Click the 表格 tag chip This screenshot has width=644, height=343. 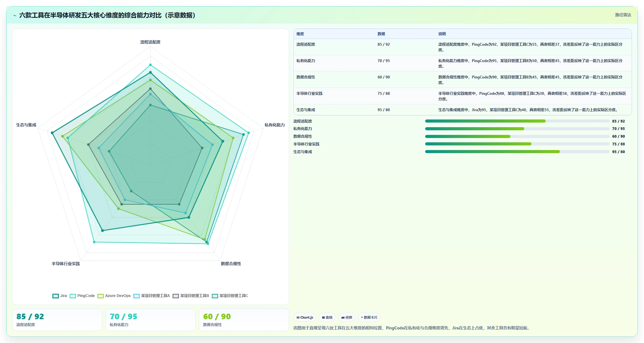click(327, 317)
